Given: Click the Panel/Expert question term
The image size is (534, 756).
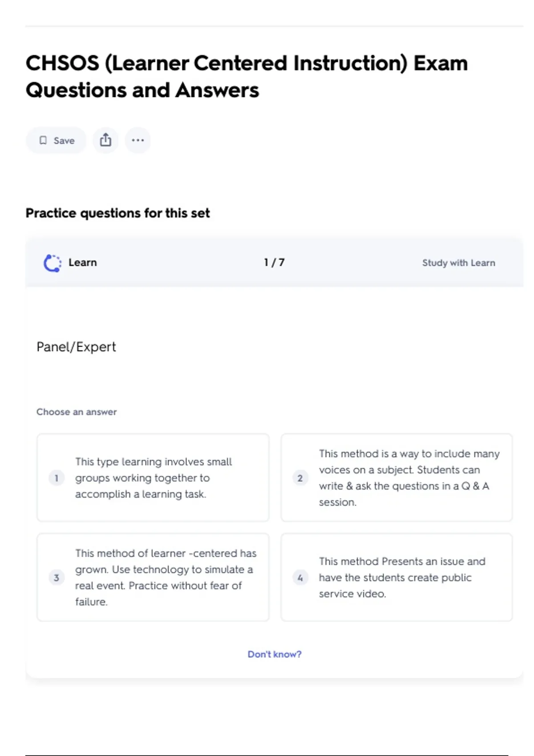Looking at the screenshot, I should pos(76,347).
